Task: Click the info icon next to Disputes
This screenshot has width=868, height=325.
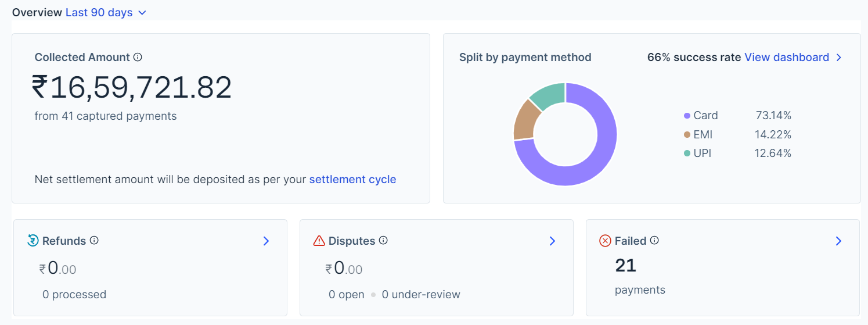Action: [x=383, y=240]
